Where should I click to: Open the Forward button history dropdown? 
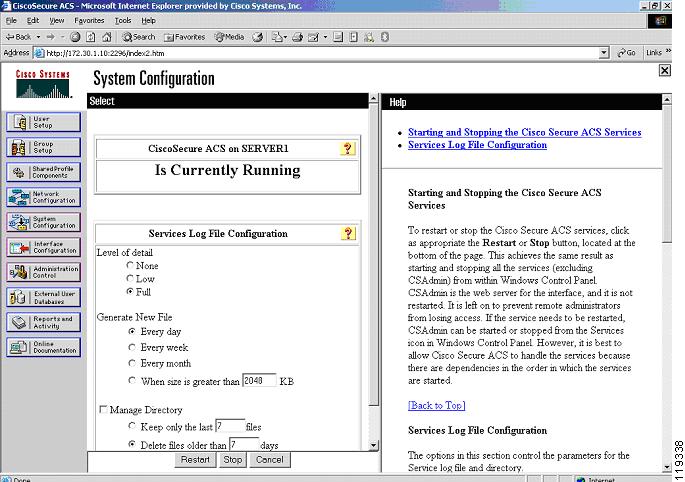(x=62, y=37)
